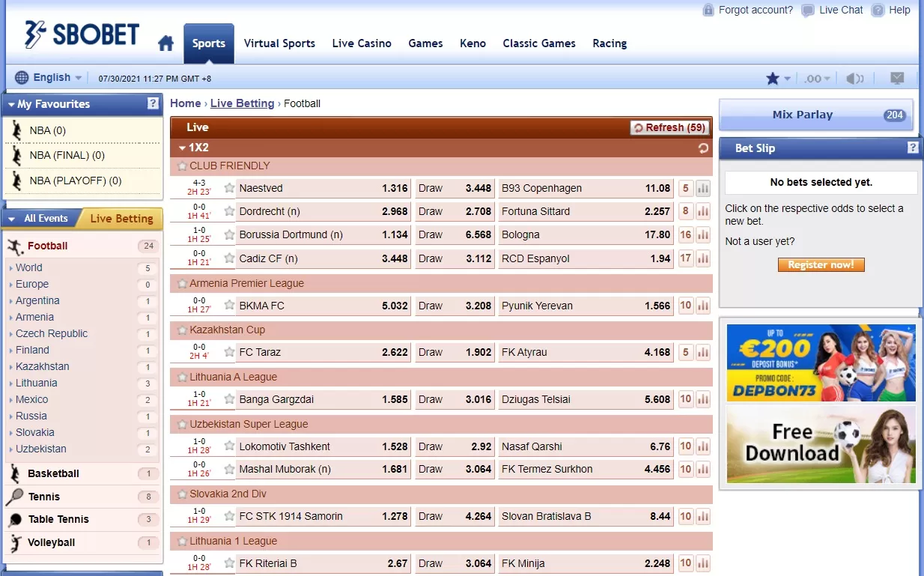Open statistics chart icon for Naestved match

[703, 189]
